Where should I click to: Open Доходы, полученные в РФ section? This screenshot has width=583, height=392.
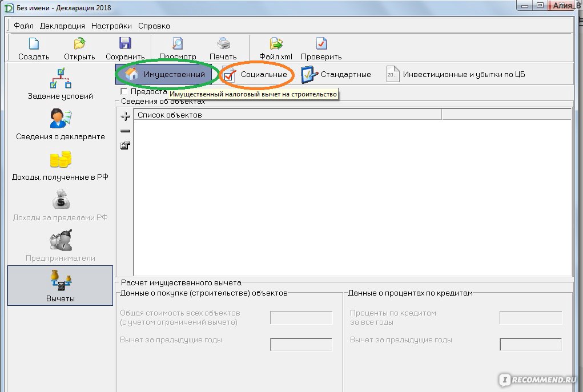[60, 164]
